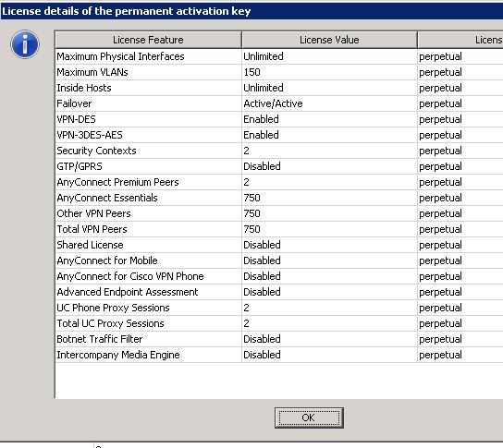Image resolution: width=503 pixels, height=448 pixels.
Task: Sort by License Value column header
Action: click(329, 40)
